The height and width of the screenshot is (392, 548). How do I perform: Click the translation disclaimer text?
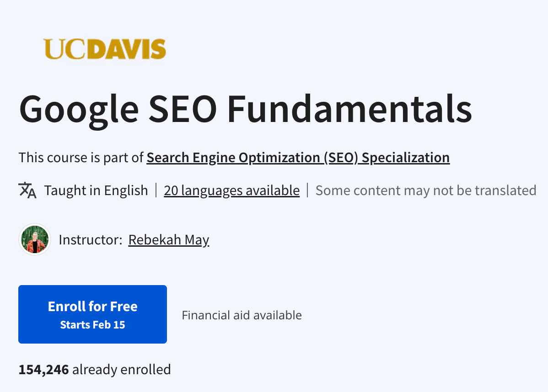pos(426,190)
